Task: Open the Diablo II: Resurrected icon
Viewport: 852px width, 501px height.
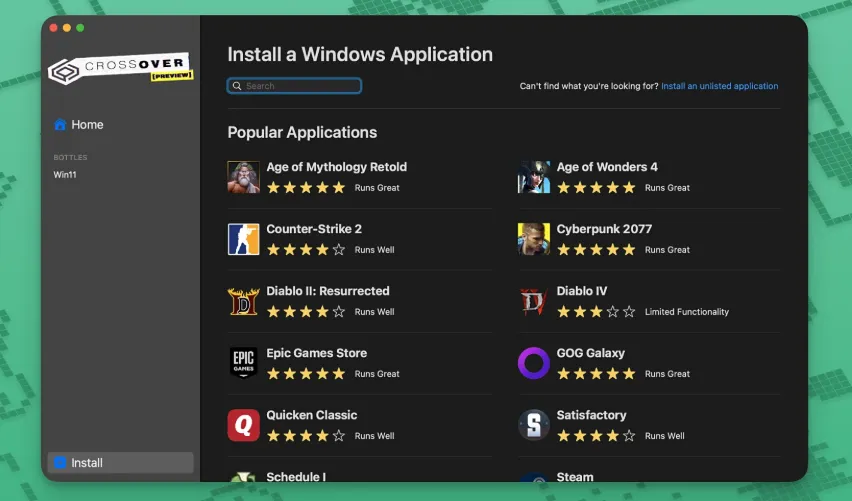Action: point(243,301)
